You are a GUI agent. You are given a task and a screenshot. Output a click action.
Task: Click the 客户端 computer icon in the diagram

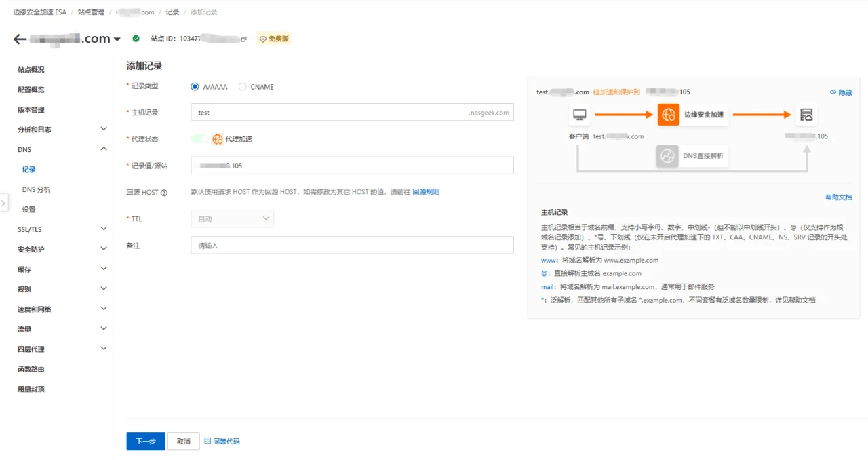coord(579,115)
